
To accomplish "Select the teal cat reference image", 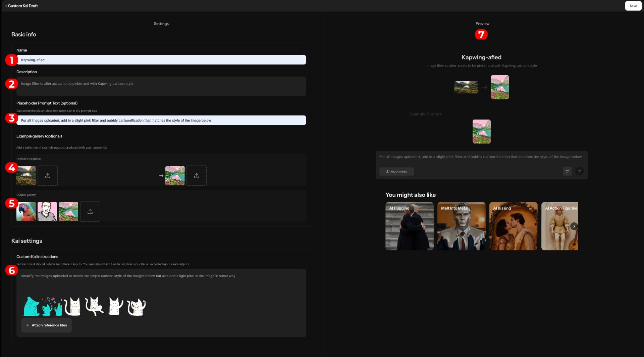I will [31, 306].
